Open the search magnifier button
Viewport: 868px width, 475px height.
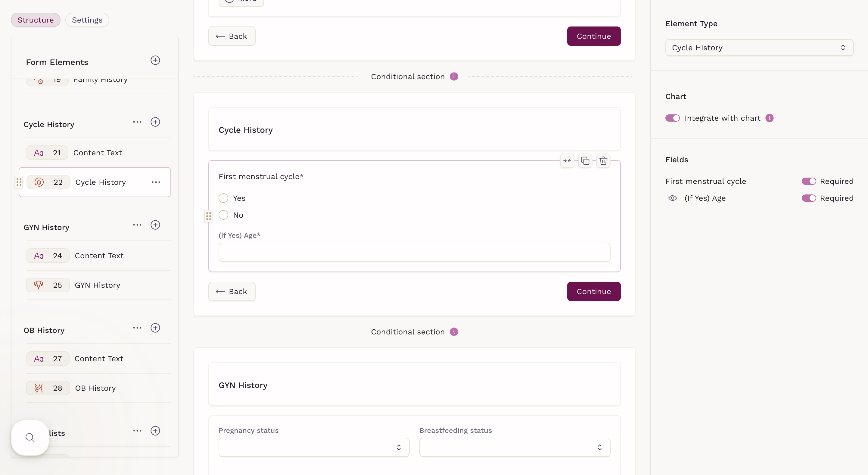tap(30, 438)
